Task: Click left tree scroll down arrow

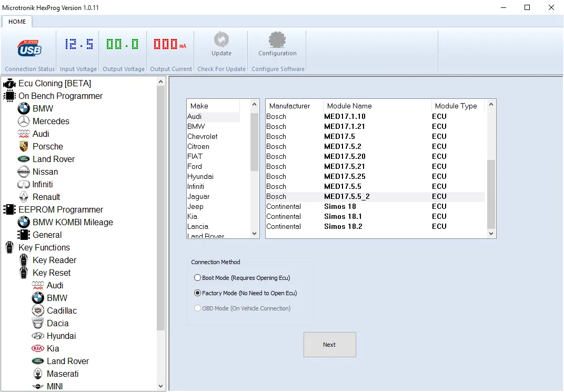Action: (x=161, y=386)
